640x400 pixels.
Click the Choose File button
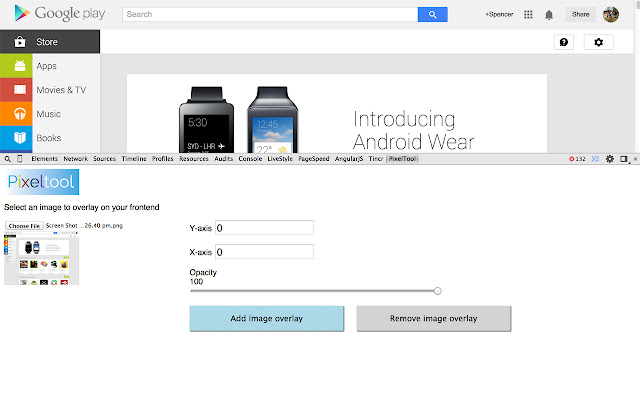click(24, 226)
